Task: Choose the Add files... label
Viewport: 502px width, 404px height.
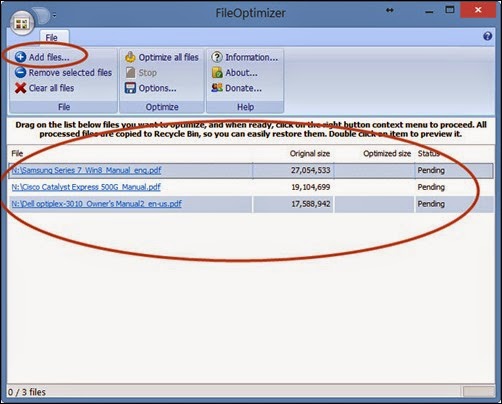Action: click(x=49, y=57)
